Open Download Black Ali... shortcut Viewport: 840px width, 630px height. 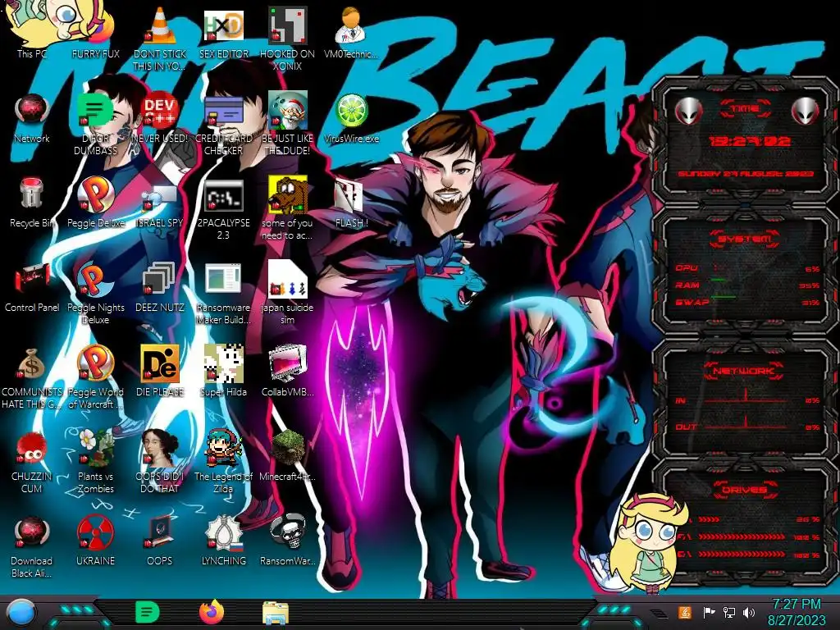click(32, 546)
